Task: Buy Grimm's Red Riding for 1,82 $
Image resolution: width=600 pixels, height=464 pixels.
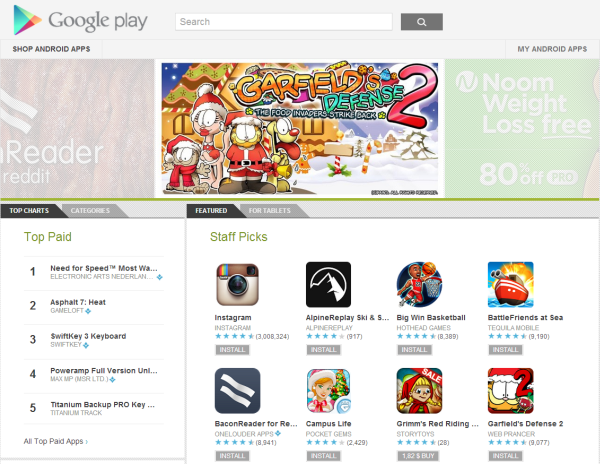Action: [x=417, y=456]
